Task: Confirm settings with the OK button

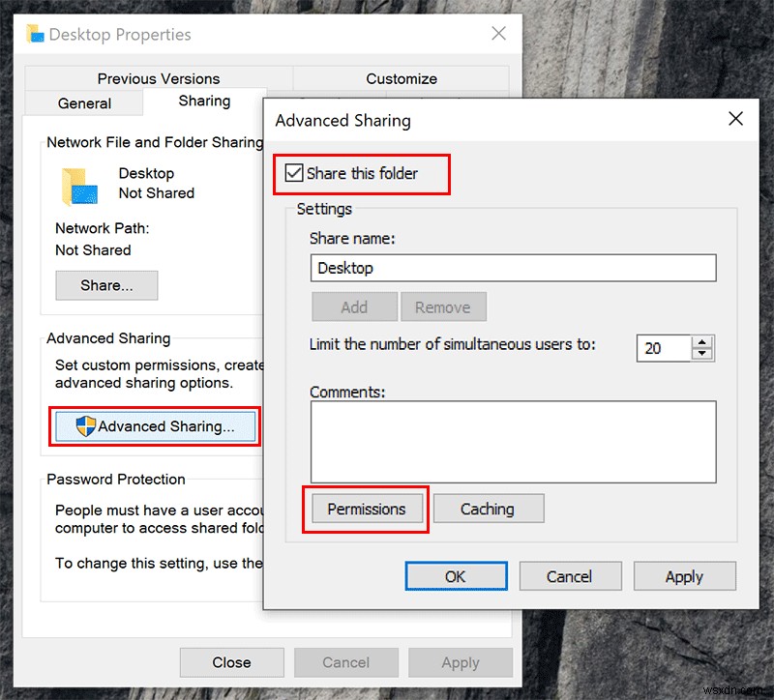Action: (x=456, y=575)
